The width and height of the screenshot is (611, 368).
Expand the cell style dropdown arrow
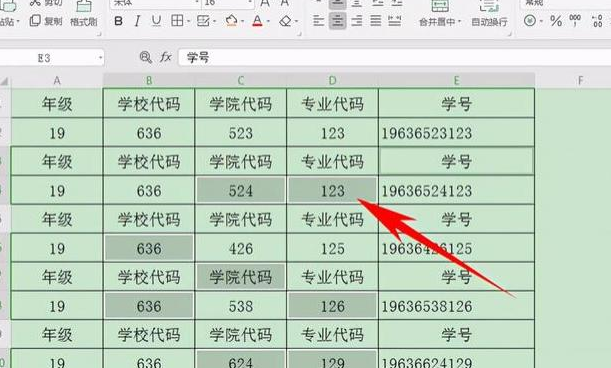point(214,21)
